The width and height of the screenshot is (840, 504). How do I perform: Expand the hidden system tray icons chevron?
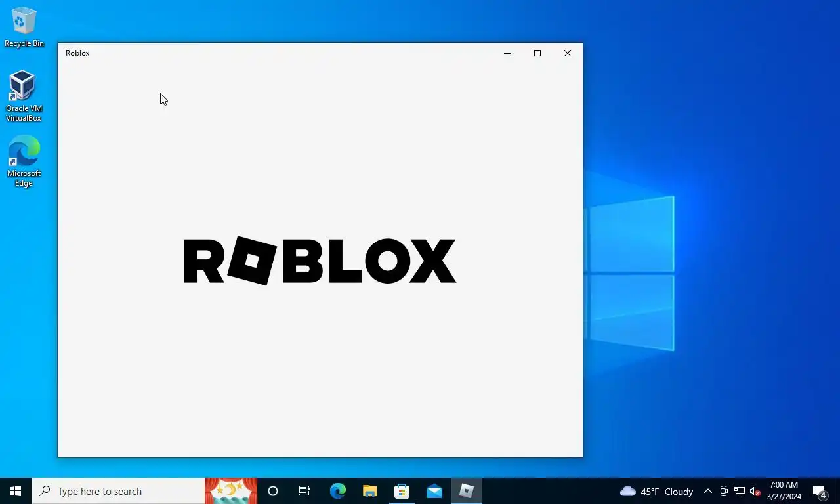tap(707, 491)
